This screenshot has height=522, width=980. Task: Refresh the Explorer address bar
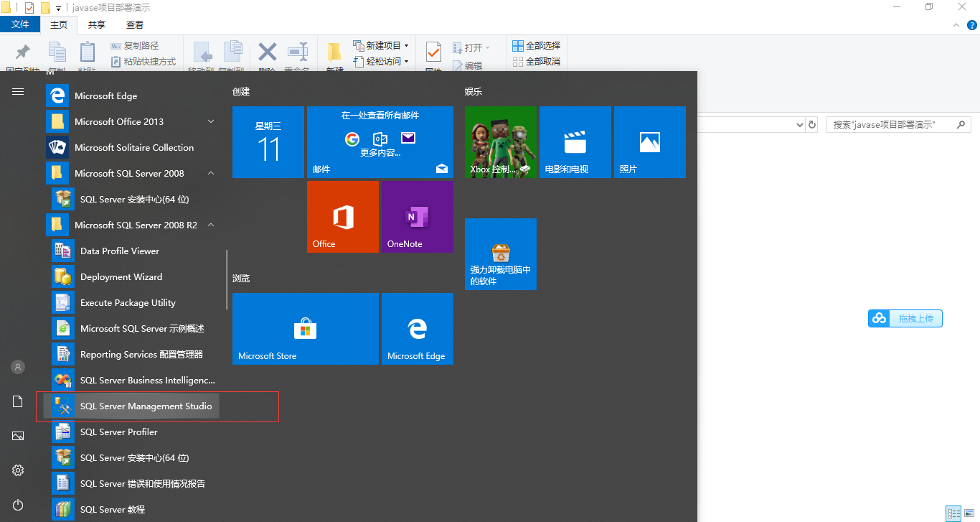[x=812, y=124]
